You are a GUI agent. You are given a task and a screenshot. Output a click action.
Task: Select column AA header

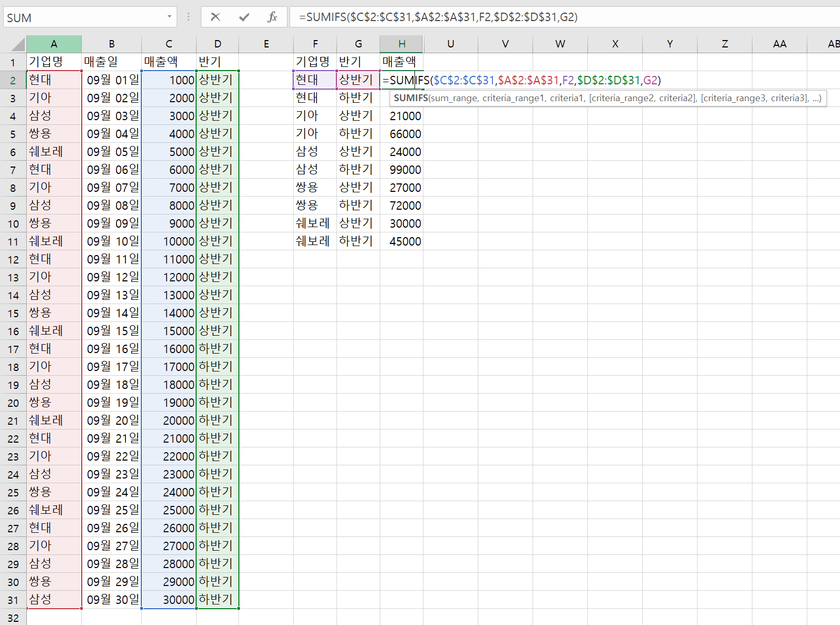click(x=780, y=44)
